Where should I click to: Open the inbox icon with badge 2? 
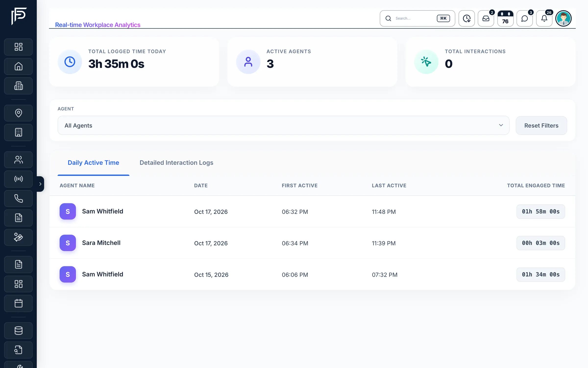(486, 18)
